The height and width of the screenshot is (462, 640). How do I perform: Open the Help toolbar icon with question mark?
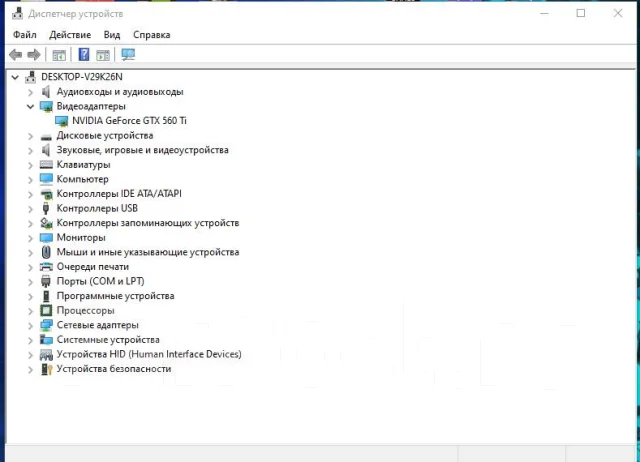click(84, 54)
